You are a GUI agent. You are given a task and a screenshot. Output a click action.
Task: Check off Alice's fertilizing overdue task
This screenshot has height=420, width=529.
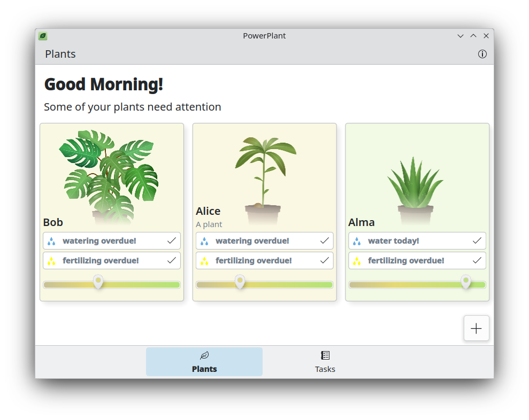324,260
